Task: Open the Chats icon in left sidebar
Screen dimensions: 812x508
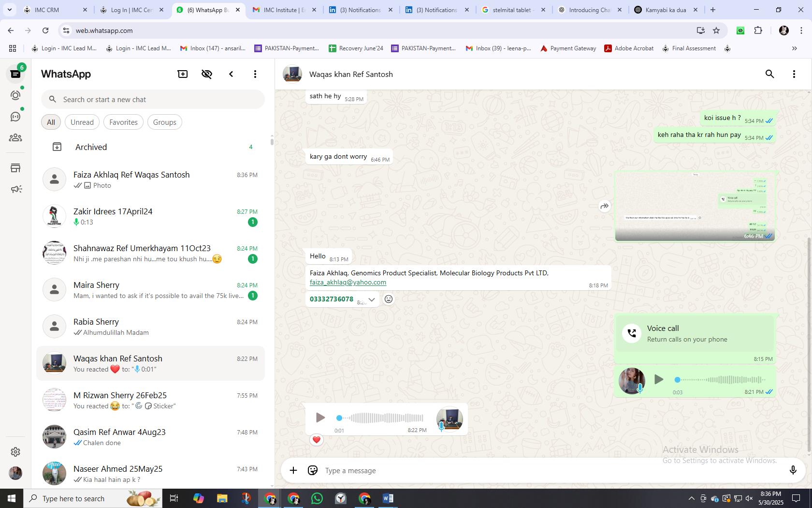Action: [15, 74]
